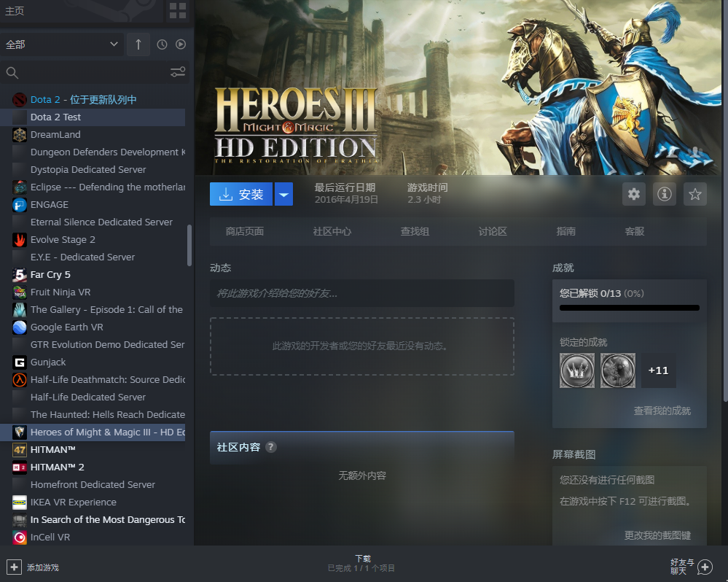Click the ENGAGE game icon

click(x=20, y=205)
